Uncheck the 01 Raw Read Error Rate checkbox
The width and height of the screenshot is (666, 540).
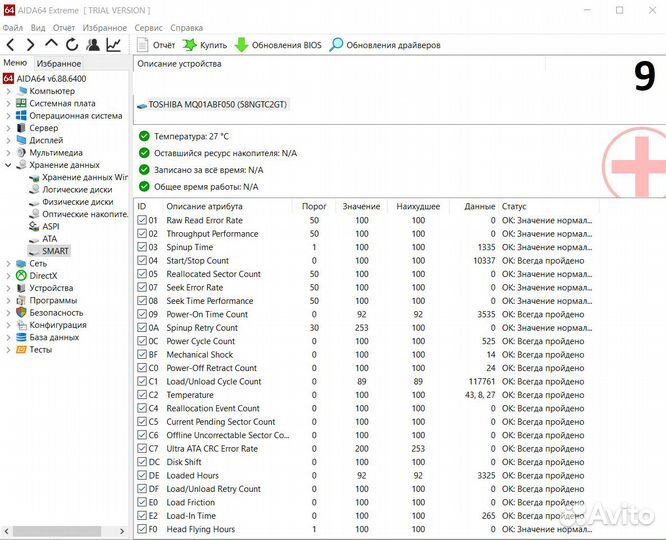coord(142,220)
